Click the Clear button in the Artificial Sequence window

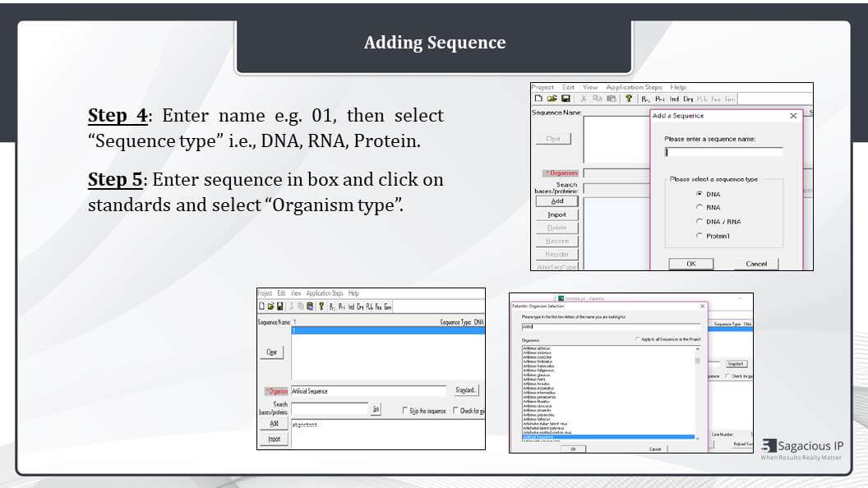pos(272,352)
